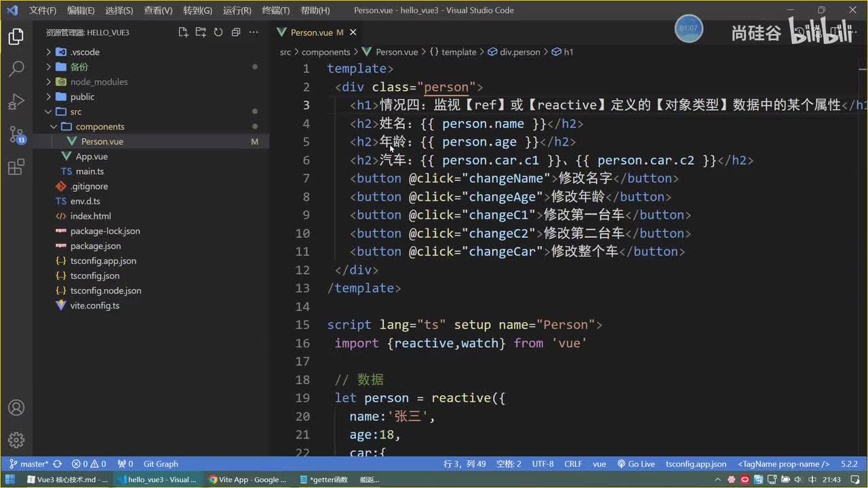Open the 转到(G) menu

point(197,11)
